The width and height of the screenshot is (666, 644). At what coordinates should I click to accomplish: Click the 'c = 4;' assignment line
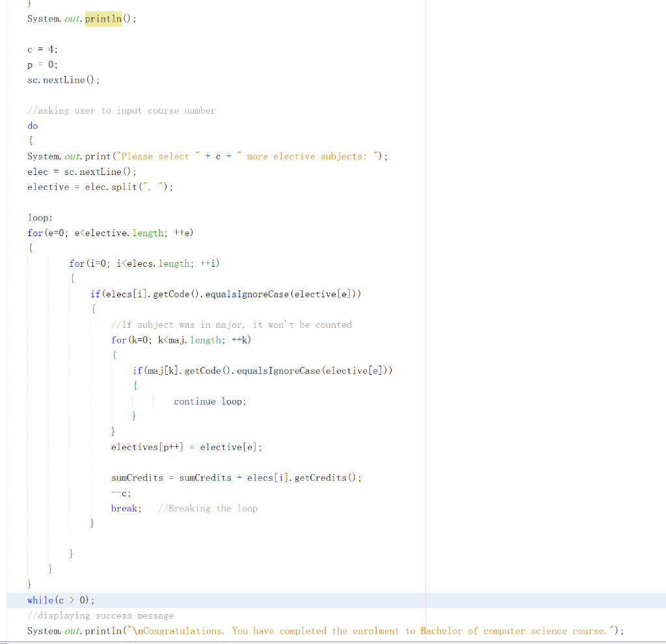(x=42, y=49)
